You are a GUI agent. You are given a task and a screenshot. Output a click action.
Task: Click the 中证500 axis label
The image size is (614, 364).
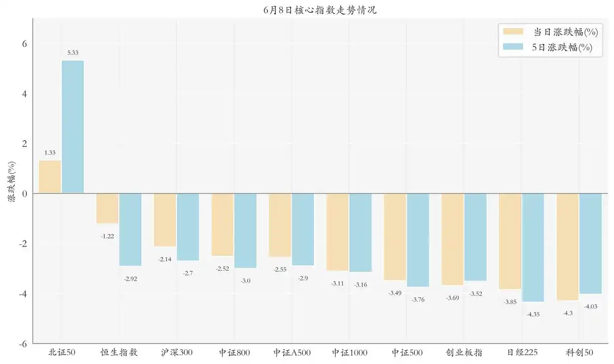coord(407,353)
